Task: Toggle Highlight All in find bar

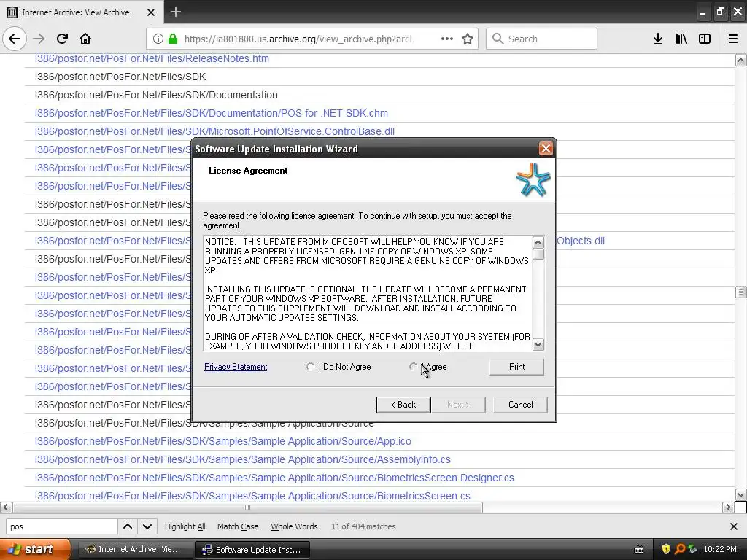Action: 185,526
